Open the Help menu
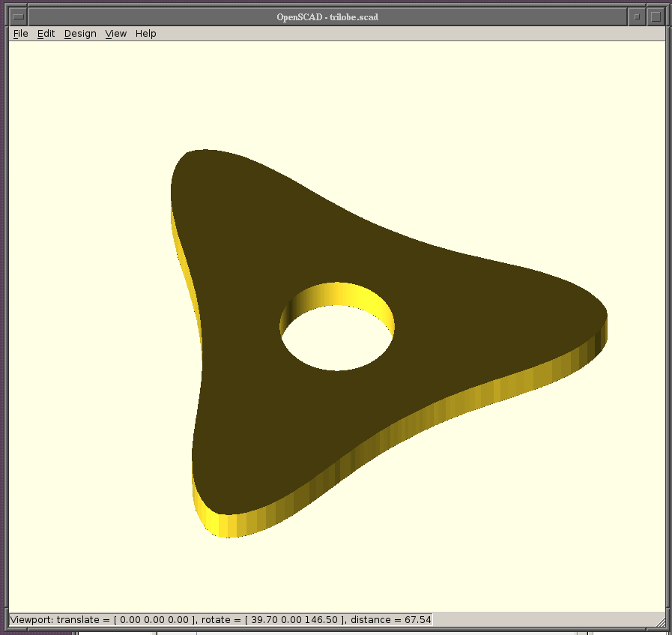 pos(146,34)
